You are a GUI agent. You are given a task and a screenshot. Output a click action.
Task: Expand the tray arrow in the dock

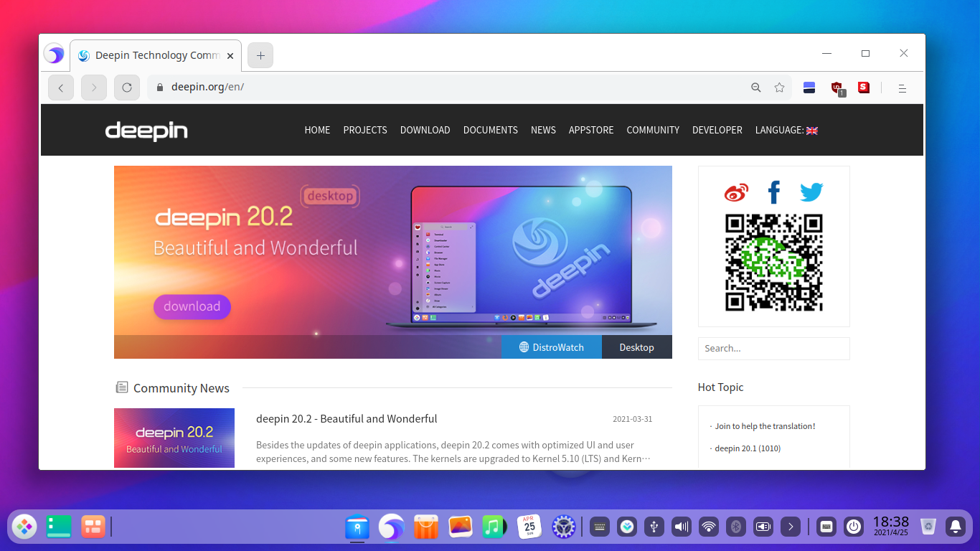coord(791,527)
